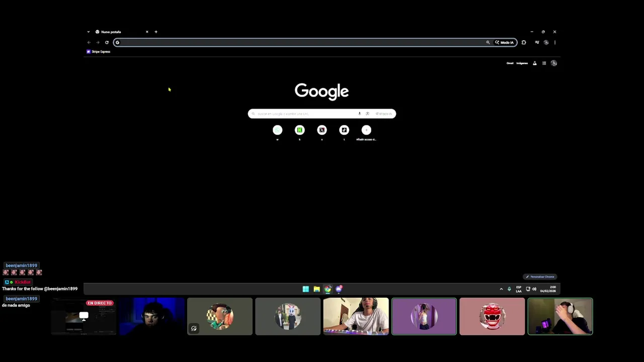Open File Explorer from the taskbar
644x362 pixels.
coord(316,289)
